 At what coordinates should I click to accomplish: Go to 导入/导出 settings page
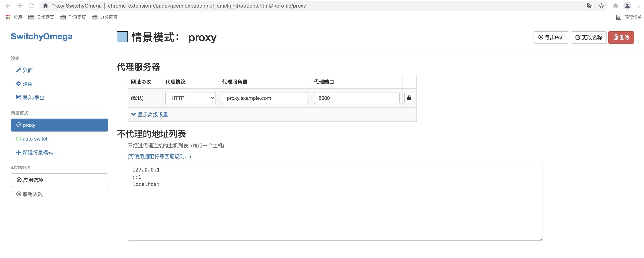[33, 98]
